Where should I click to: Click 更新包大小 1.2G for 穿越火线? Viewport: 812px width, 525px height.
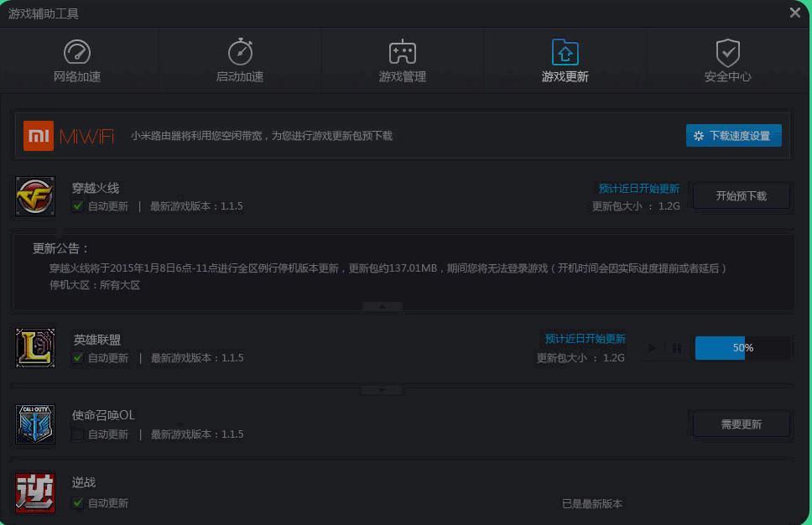click(636, 206)
